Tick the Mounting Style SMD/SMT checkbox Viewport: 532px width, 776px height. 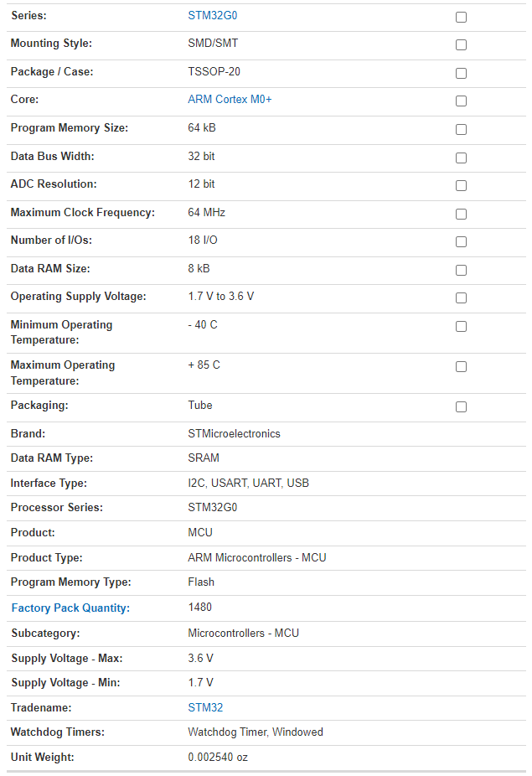(461, 45)
